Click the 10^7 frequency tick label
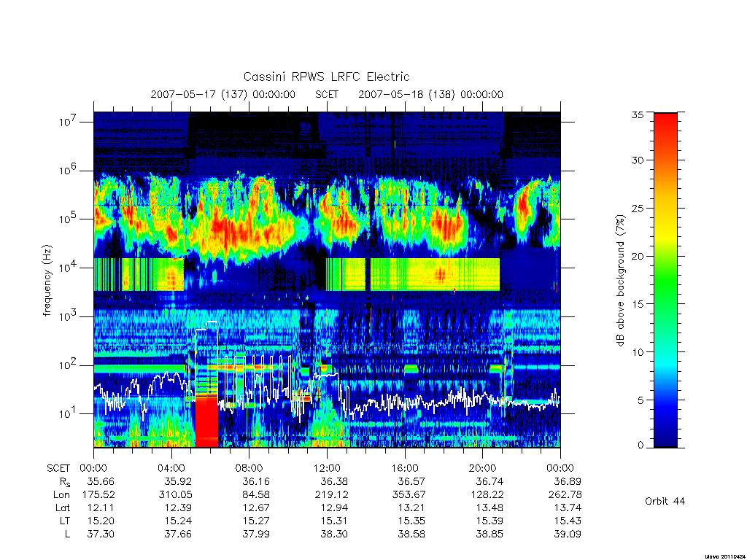This screenshot has width=747, height=560. (x=66, y=122)
